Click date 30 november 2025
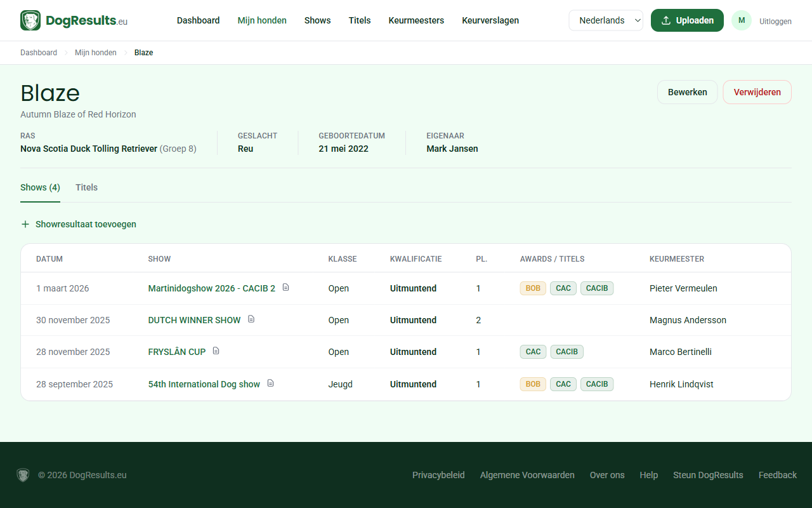 73,320
